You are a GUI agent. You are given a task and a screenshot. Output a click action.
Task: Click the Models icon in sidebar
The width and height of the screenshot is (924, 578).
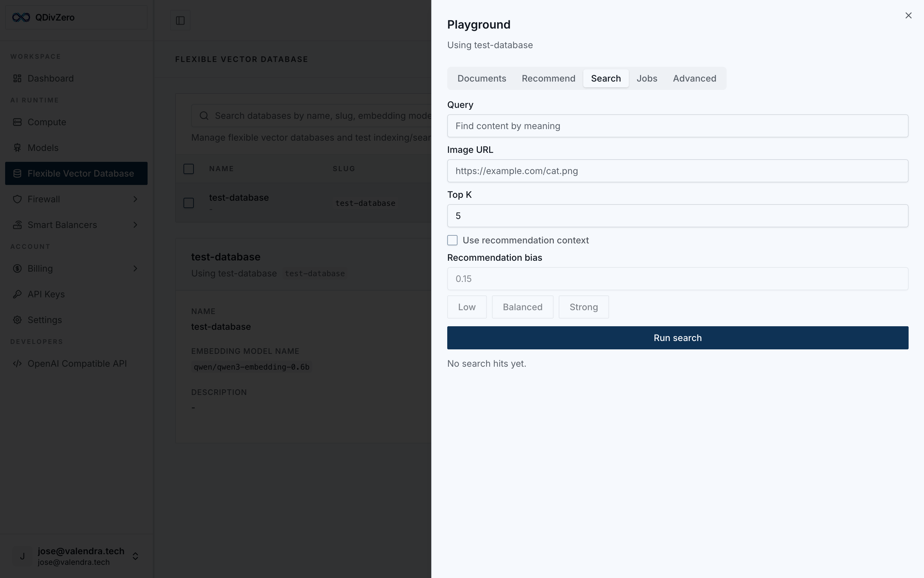(x=17, y=148)
